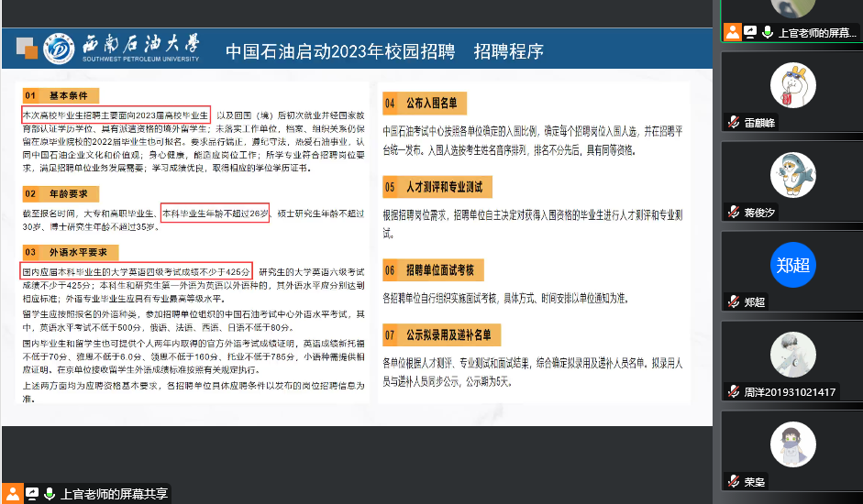Screen dimensions: 863x504
Task: Click red-boxed text 本科毕业生年龄不超过26岁
Action: [x=215, y=213]
